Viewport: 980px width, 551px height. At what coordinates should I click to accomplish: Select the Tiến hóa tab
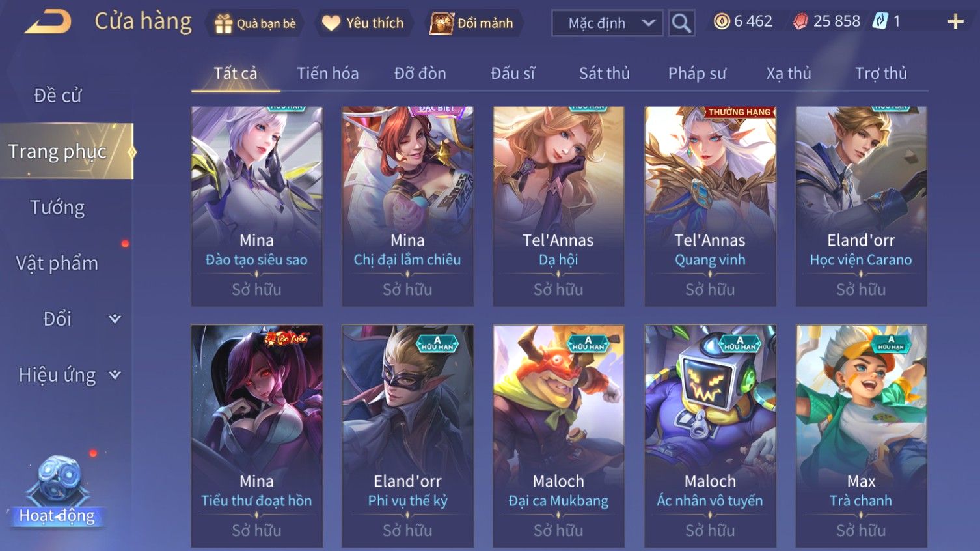[328, 74]
